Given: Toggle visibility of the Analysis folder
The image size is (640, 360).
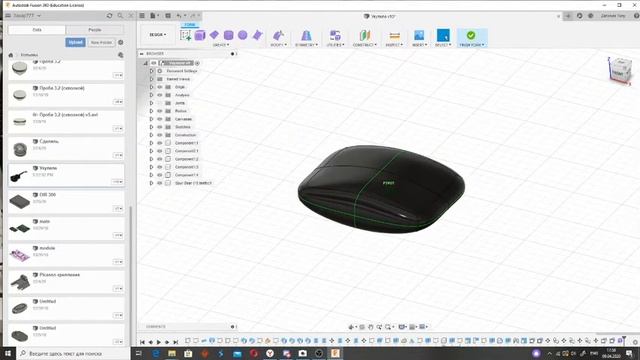Looking at the screenshot, I should (x=160, y=95).
